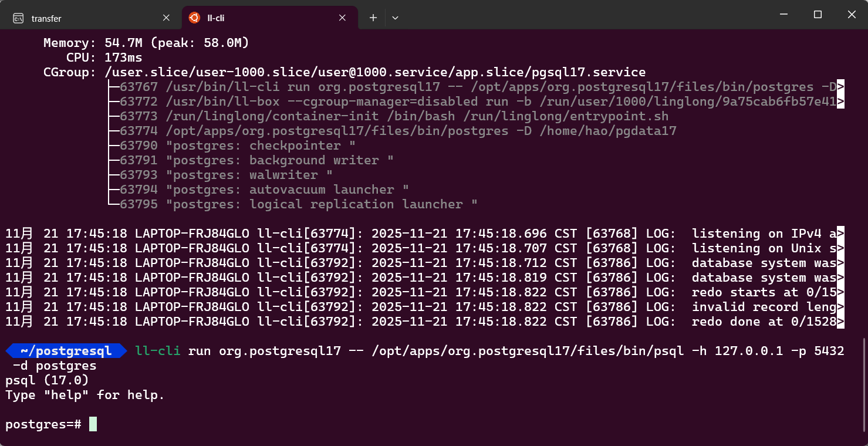Click the ~/postgresql prompt segment
The width and height of the screenshot is (868, 446).
point(66,351)
